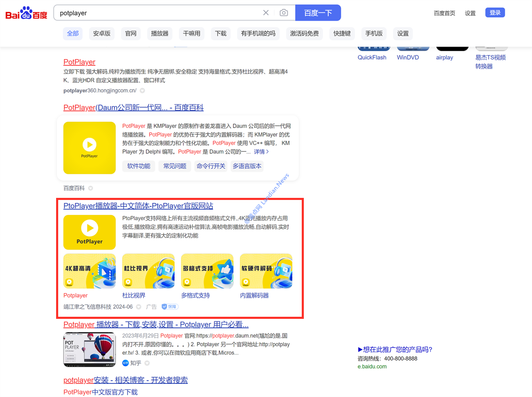This screenshot has width=532, height=397.
Task: Open the 软硬件解码 ad thumbnail
Action: tap(266, 271)
